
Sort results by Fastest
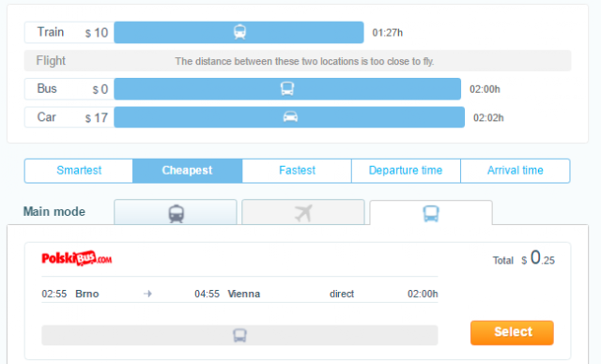[297, 171]
